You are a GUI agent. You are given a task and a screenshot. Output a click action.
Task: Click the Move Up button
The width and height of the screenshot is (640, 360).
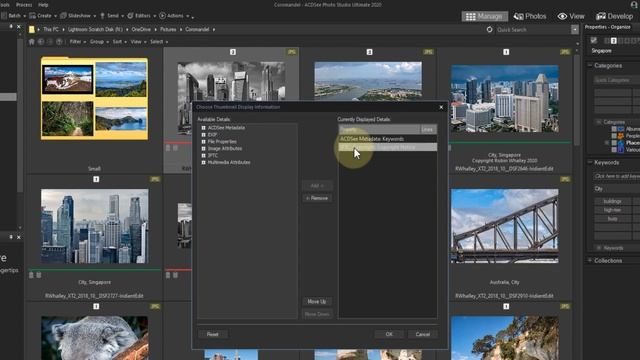tap(317, 302)
